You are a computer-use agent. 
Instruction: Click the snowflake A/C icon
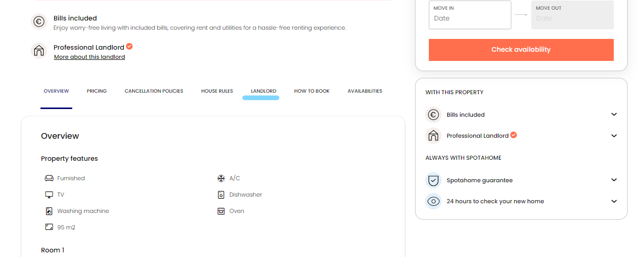pos(221,178)
